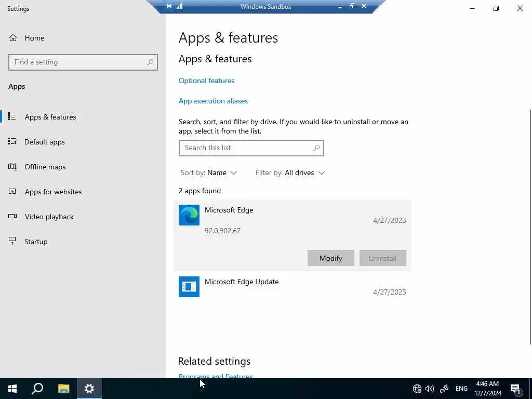
Task: Open Sort by Name dropdown
Action: [209, 172]
